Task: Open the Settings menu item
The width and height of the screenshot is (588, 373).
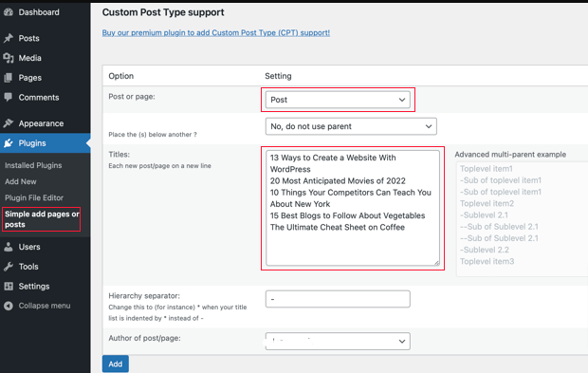Action: [x=34, y=287]
